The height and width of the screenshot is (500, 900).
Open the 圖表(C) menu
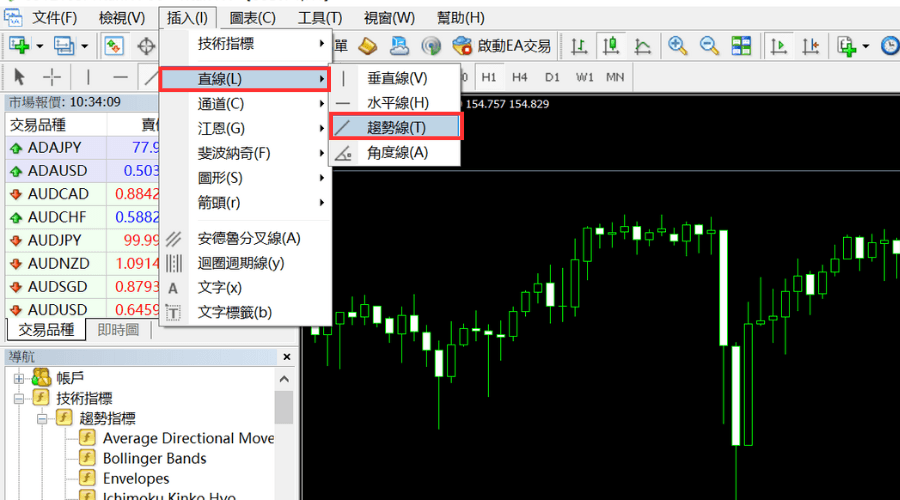tap(252, 17)
